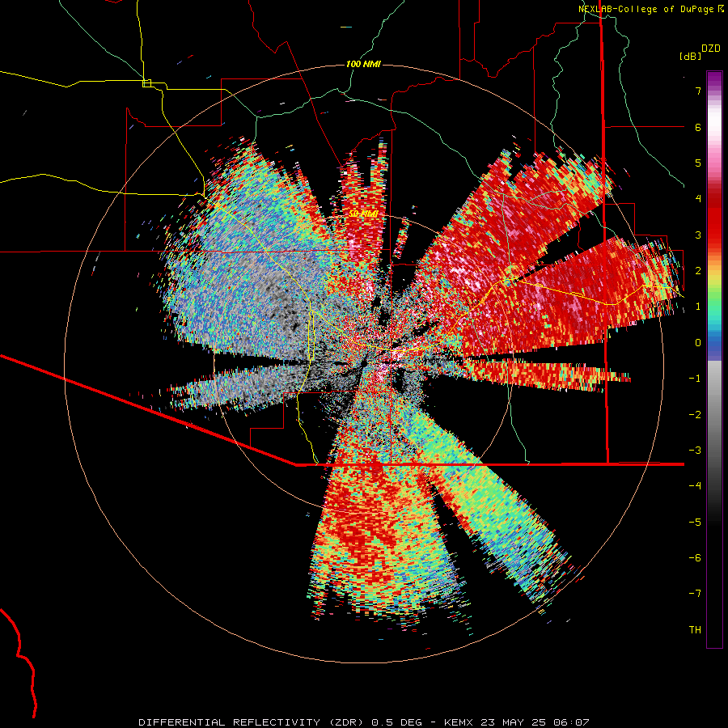728x728 pixels.
Task: Click the DZD color scale label
Action: 711,49
